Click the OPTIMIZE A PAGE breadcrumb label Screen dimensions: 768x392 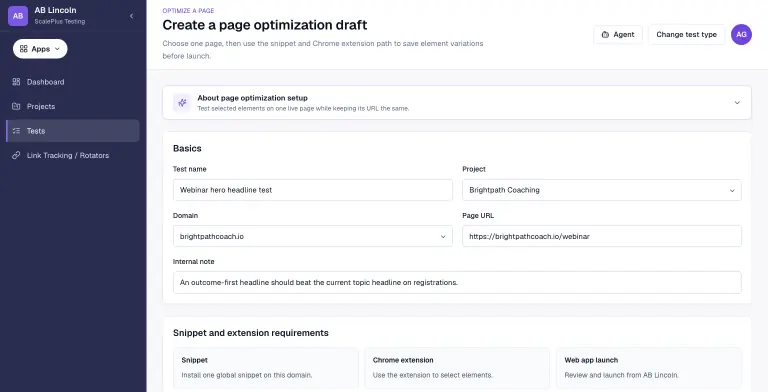tap(188, 10)
